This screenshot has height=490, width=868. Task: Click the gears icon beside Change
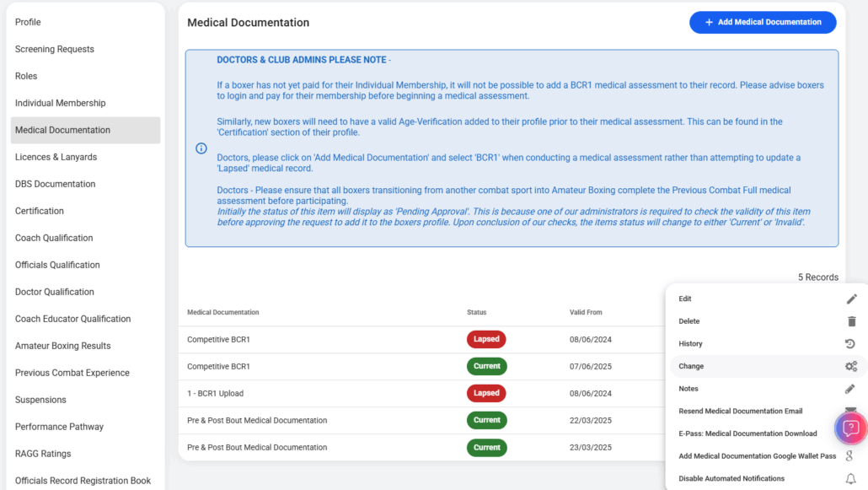click(851, 366)
